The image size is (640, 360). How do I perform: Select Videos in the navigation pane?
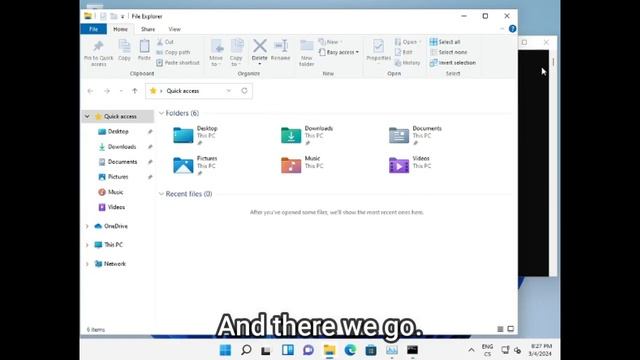pos(116,207)
